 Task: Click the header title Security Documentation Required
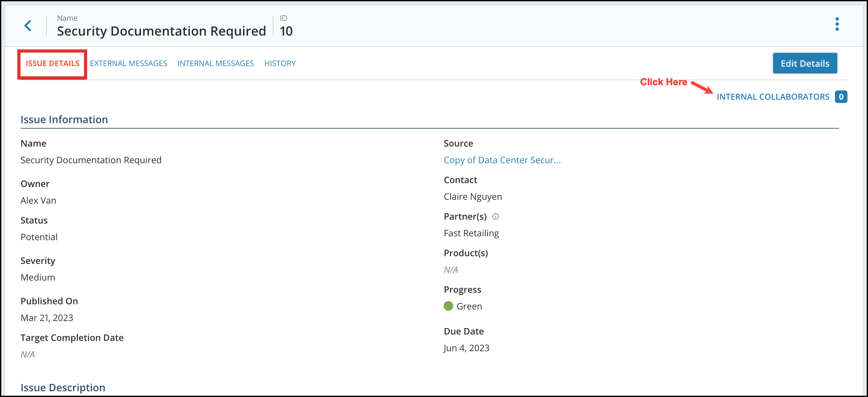point(162,31)
